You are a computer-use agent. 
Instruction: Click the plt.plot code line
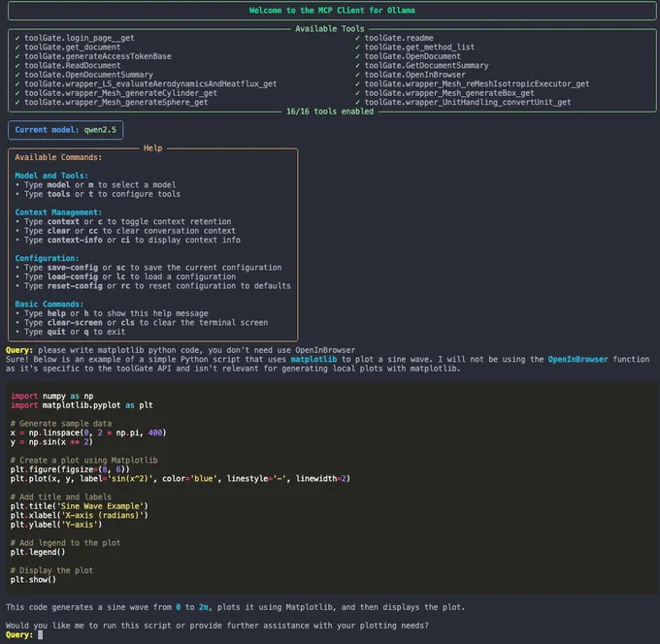point(181,479)
